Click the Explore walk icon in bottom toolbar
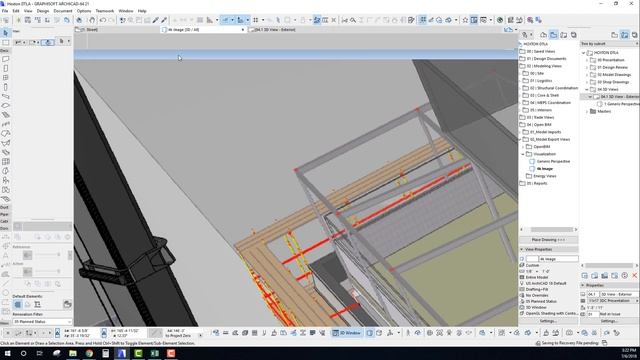 (x=408, y=333)
